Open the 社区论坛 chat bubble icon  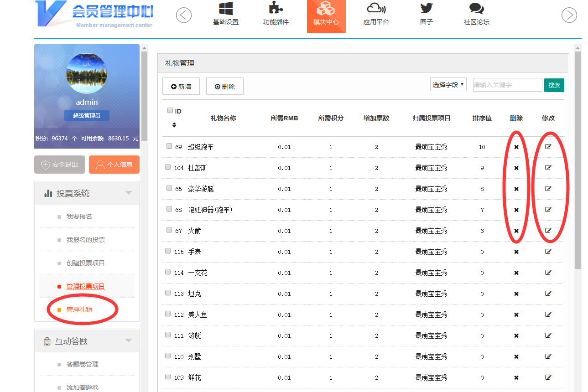point(476,9)
